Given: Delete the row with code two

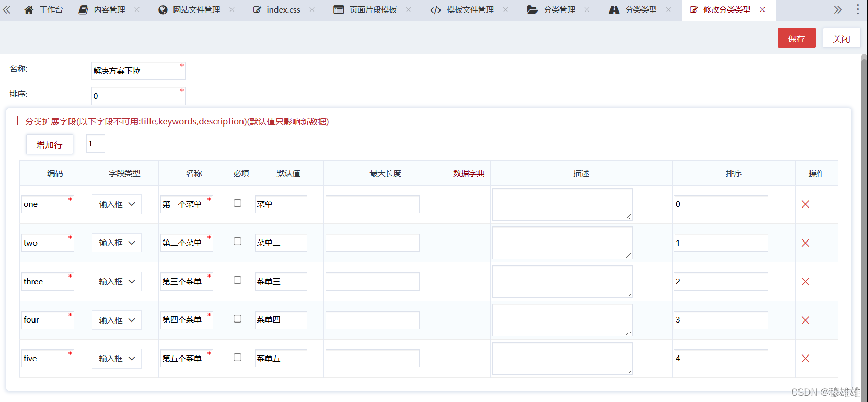Looking at the screenshot, I should coord(805,243).
